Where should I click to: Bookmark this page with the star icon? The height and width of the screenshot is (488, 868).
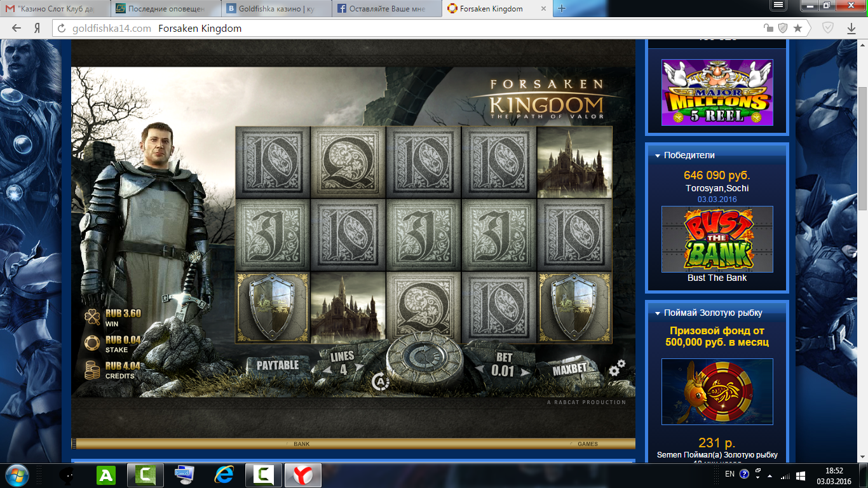point(798,29)
